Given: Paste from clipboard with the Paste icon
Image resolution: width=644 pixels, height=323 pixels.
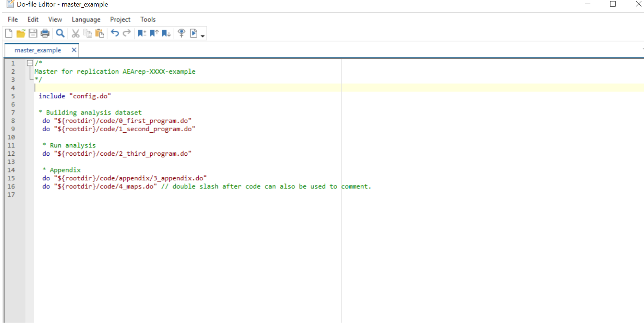Looking at the screenshot, I should pos(100,34).
